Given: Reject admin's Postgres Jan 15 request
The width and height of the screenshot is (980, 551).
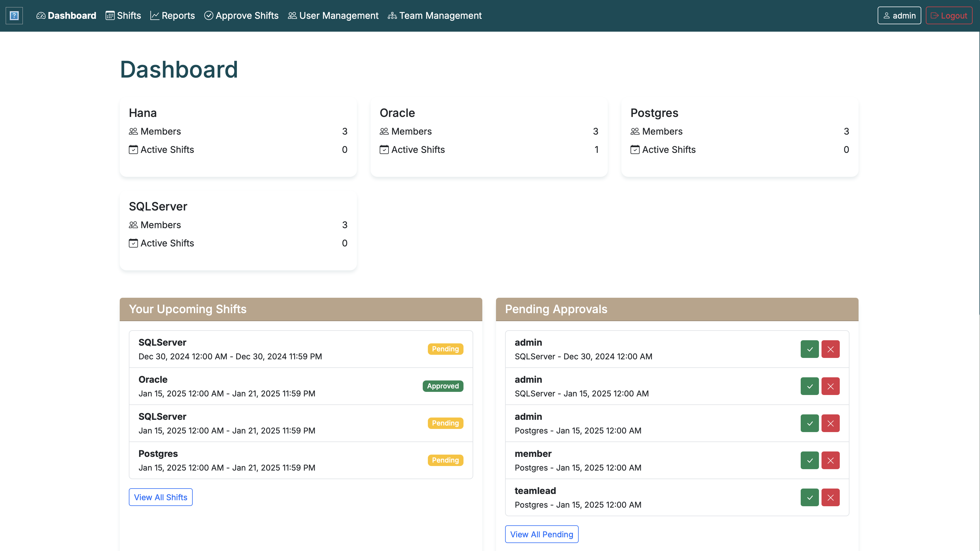Looking at the screenshot, I should [x=831, y=423].
